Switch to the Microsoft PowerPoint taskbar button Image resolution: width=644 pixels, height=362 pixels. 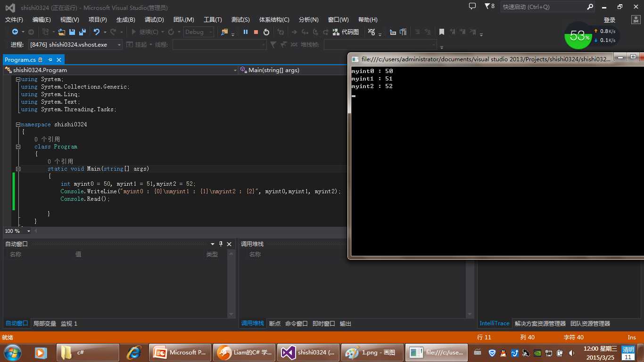pos(180,353)
